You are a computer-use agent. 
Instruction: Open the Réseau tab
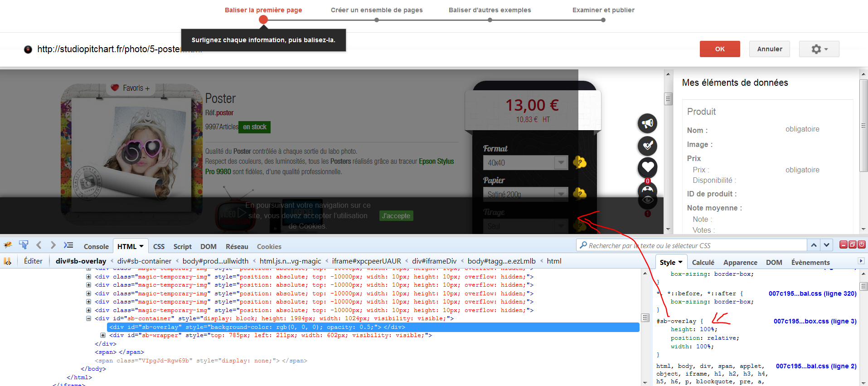pyautogui.click(x=237, y=246)
